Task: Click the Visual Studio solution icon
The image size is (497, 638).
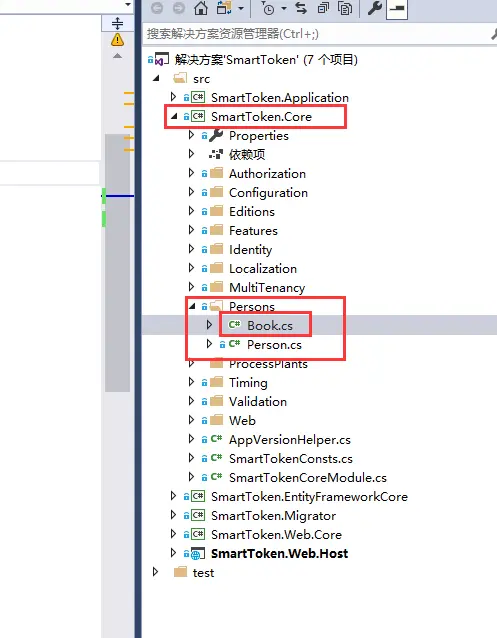Action: [x=162, y=60]
